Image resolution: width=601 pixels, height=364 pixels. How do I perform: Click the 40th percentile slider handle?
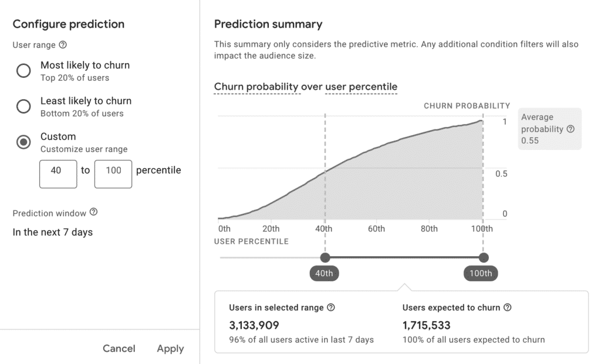click(325, 257)
